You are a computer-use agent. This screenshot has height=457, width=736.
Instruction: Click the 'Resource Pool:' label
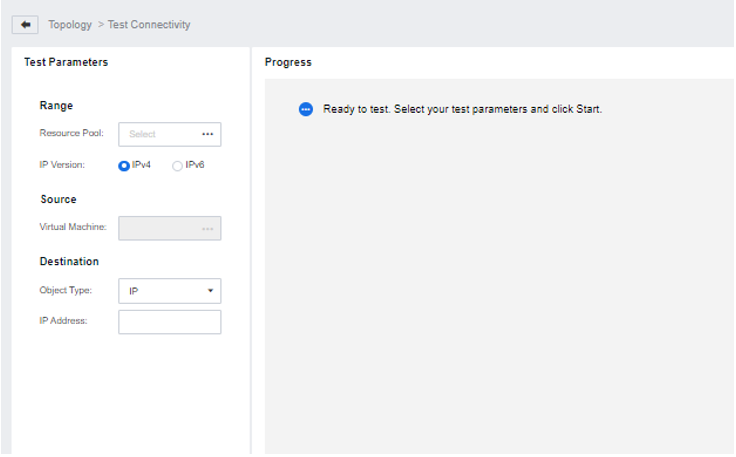[71, 133]
